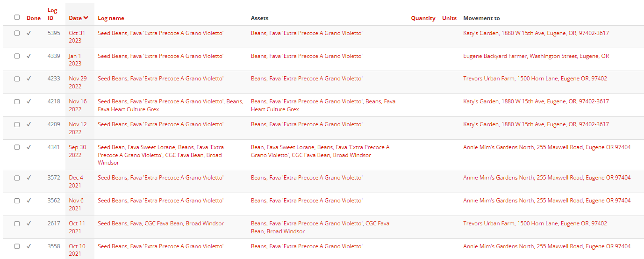This screenshot has height=259, width=644.
Task: Click log ID 4341
Action: pos(54,147)
